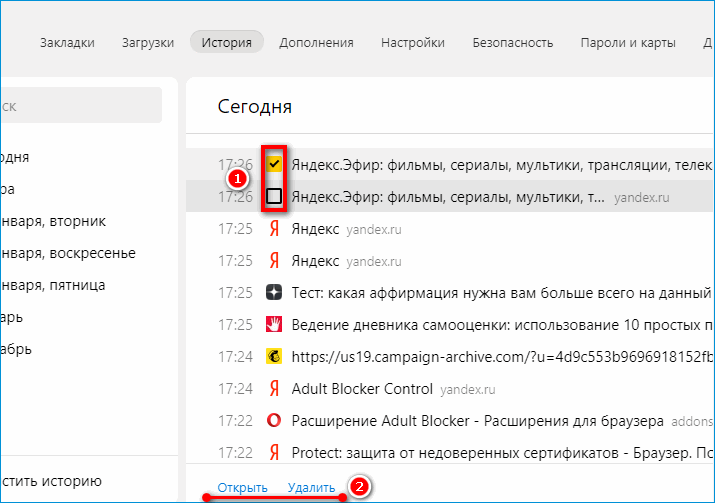This screenshot has height=503, width=715.
Task: Click the star icon of the Тест аффирмация entry
Action: (274, 292)
